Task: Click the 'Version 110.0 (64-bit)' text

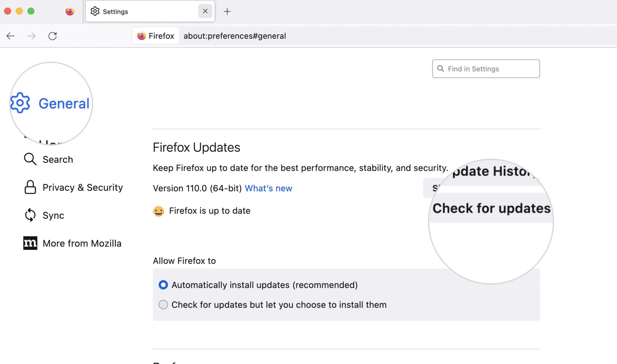Action: pyautogui.click(x=197, y=188)
